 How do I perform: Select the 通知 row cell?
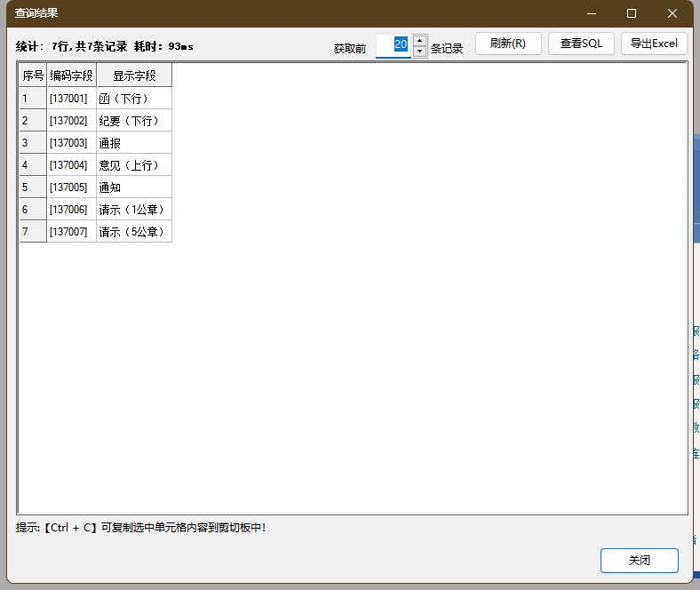[x=134, y=187]
